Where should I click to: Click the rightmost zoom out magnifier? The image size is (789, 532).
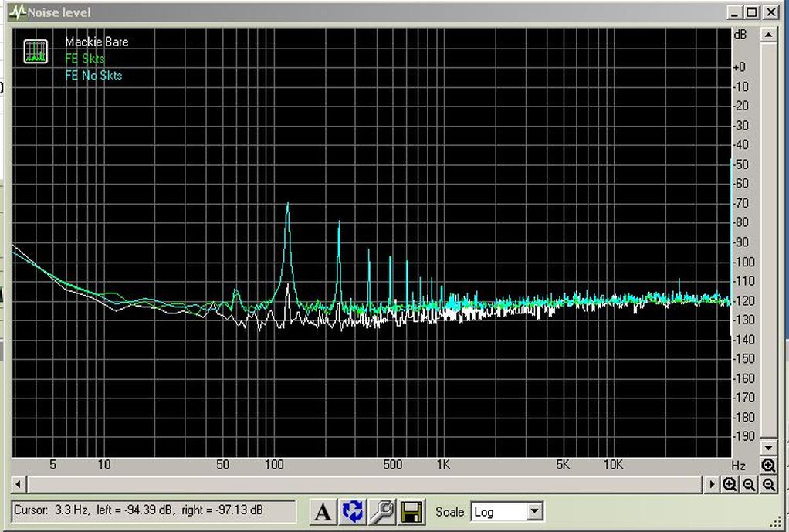pyautogui.click(x=768, y=485)
